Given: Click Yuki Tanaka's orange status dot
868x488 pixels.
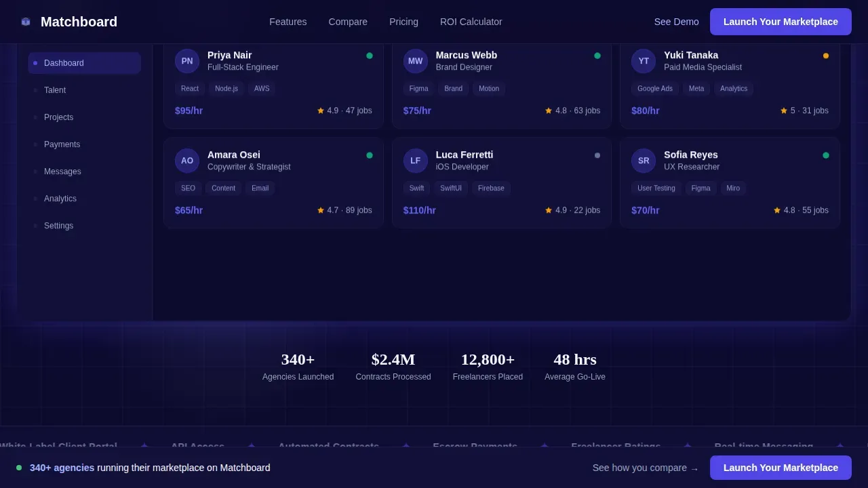Looking at the screenshot, I should (826, 56).
